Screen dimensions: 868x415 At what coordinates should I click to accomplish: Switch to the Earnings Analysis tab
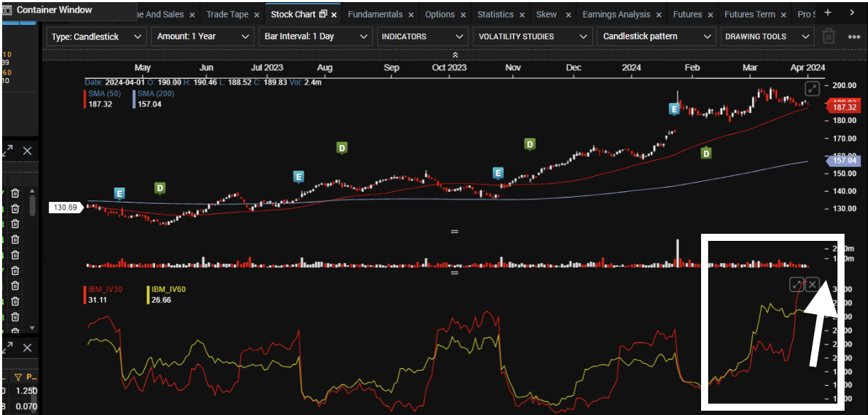click(616, 14)
